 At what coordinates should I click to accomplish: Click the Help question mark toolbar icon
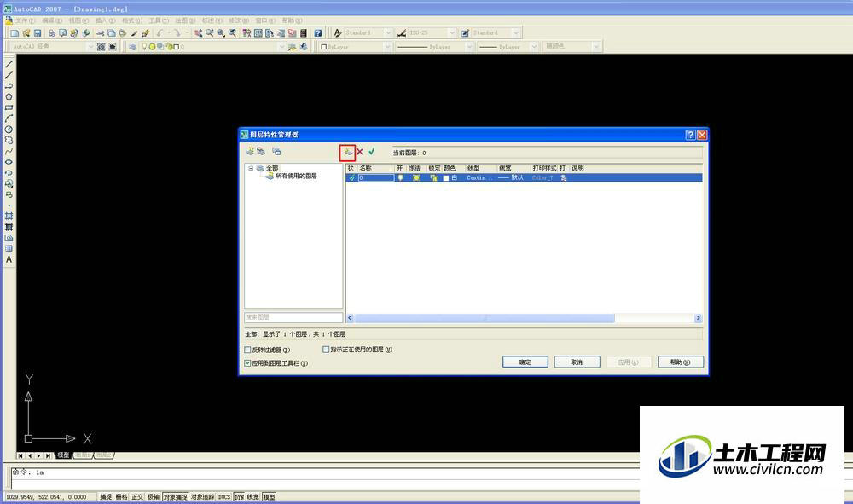[318, 33]
